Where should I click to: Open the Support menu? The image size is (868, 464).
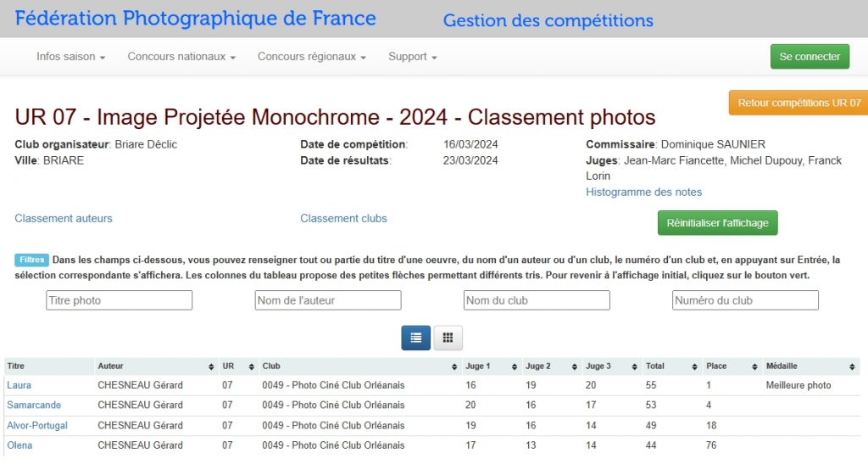pos(412,57)
